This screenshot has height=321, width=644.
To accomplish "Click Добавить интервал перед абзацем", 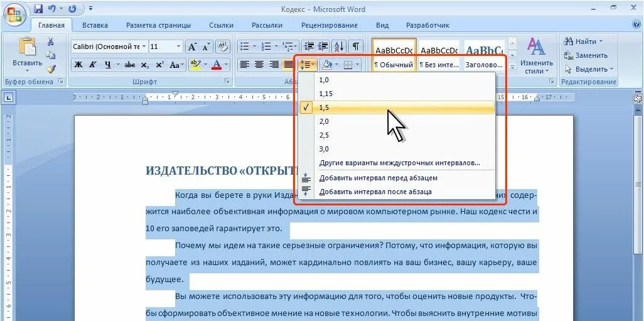I will [396, 178].
